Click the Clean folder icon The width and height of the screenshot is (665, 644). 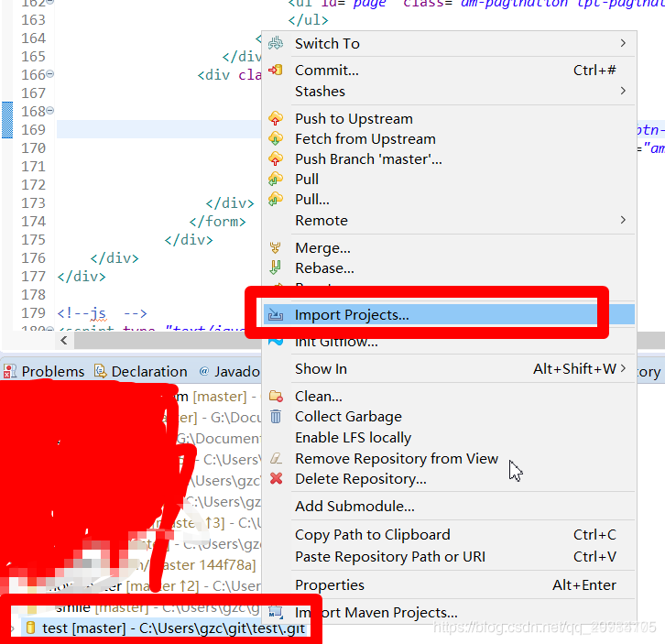point(276,397)
